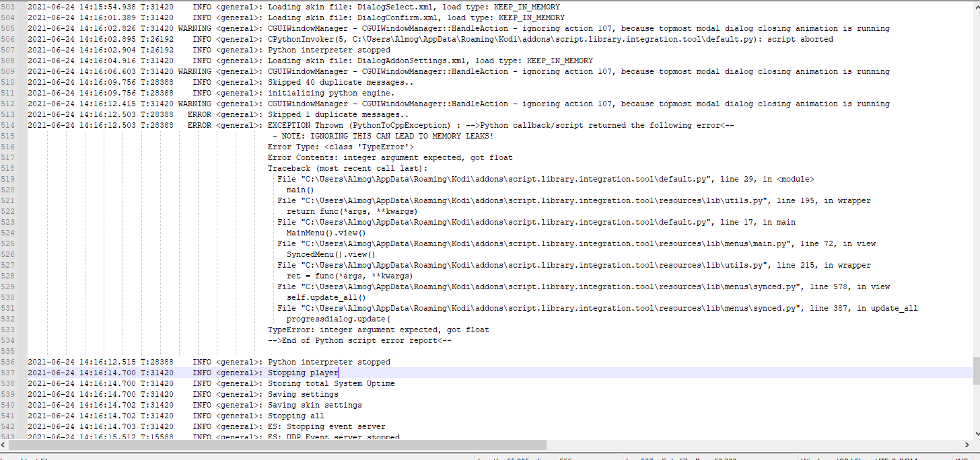Click line number 514 in the margin
Viewport: 980px width, 460px height.
pyautogui.click(x=8, y=126)
